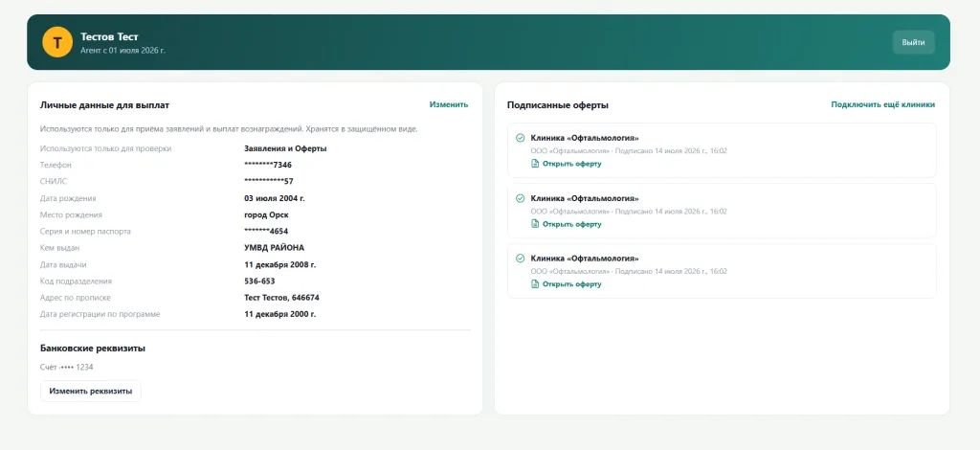Viewport: 980px width, 450px height.
Task: Select the first Клиника «Офтальмология» title
Action: 585,138
